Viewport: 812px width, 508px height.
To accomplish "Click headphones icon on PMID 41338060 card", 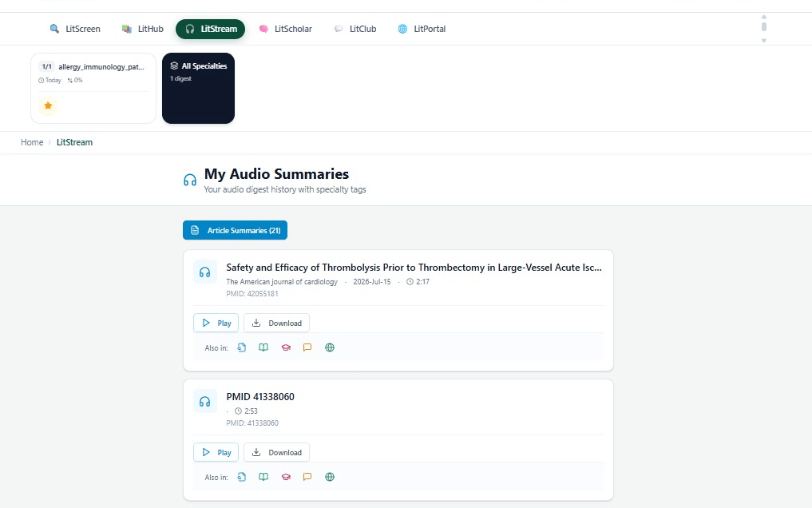I will click(205, 402).
